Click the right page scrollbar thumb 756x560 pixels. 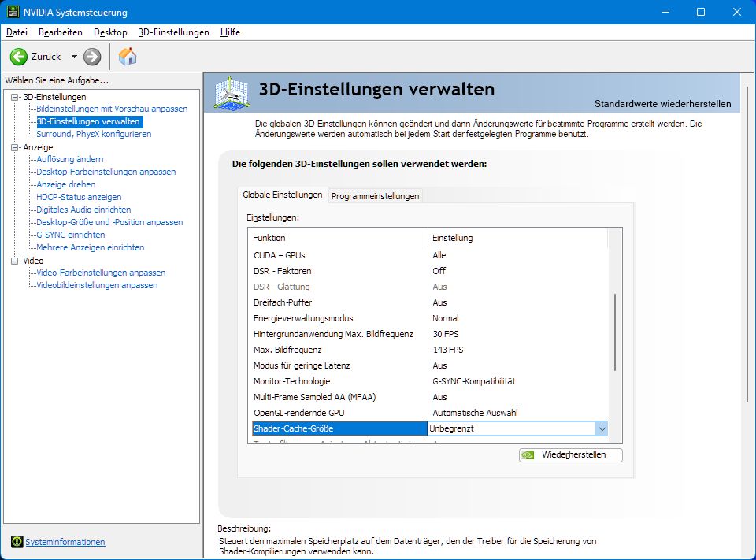[x=747, y=244]
